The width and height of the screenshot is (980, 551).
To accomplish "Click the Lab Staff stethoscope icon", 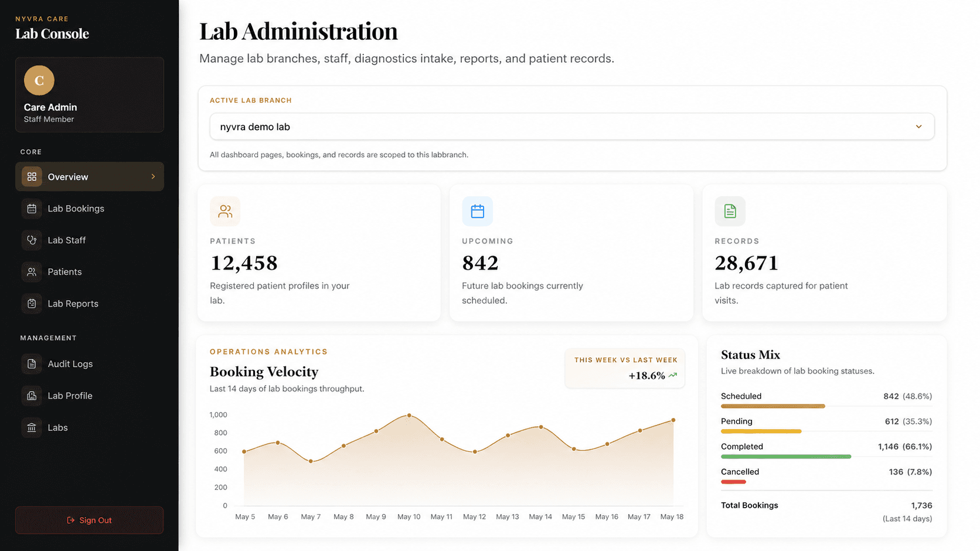I will (x=32, y=240).
